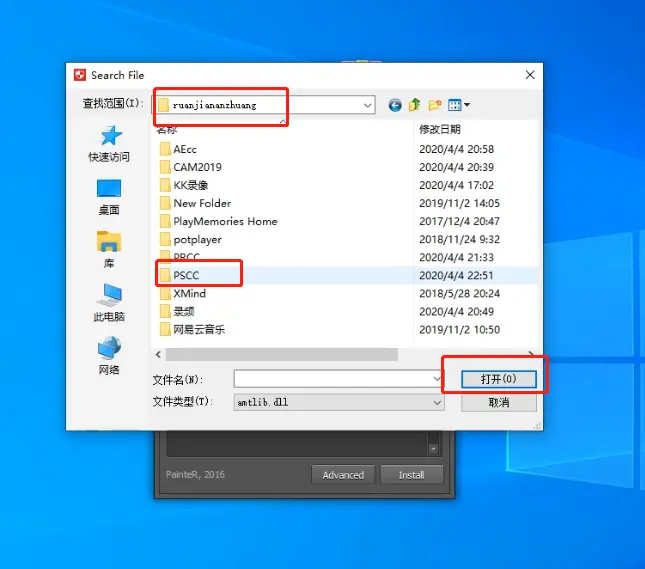Select the AEcc folder
This screenshot has width=645, height=569.
(178, 149)
